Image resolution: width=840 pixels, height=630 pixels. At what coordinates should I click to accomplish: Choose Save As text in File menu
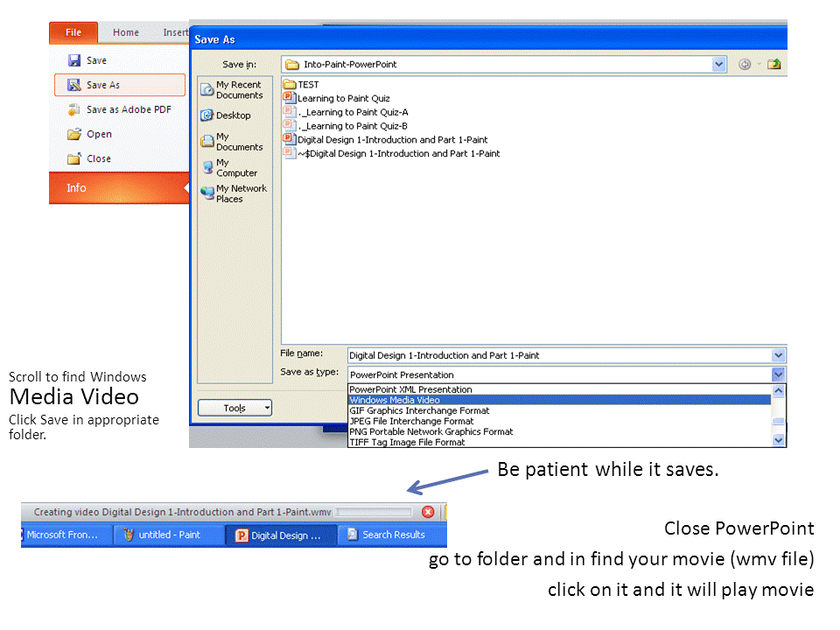103,85
